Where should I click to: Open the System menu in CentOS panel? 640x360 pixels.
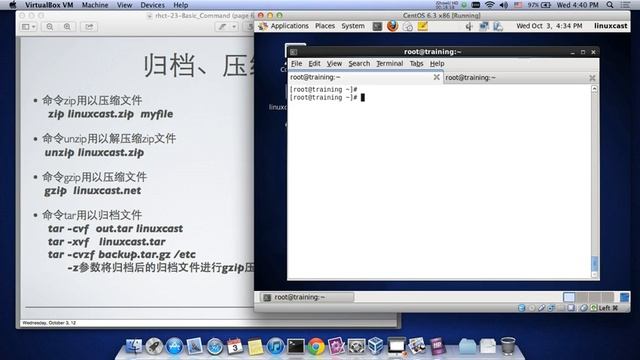(x=353, y=26)
